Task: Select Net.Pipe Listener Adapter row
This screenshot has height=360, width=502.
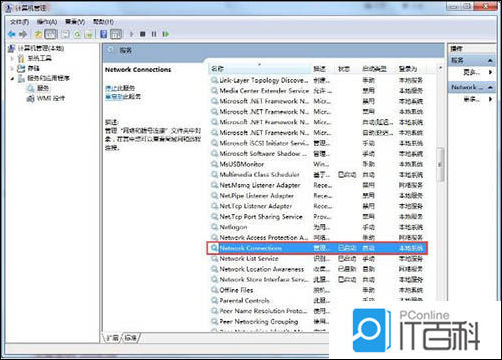Action: [316, 195]
